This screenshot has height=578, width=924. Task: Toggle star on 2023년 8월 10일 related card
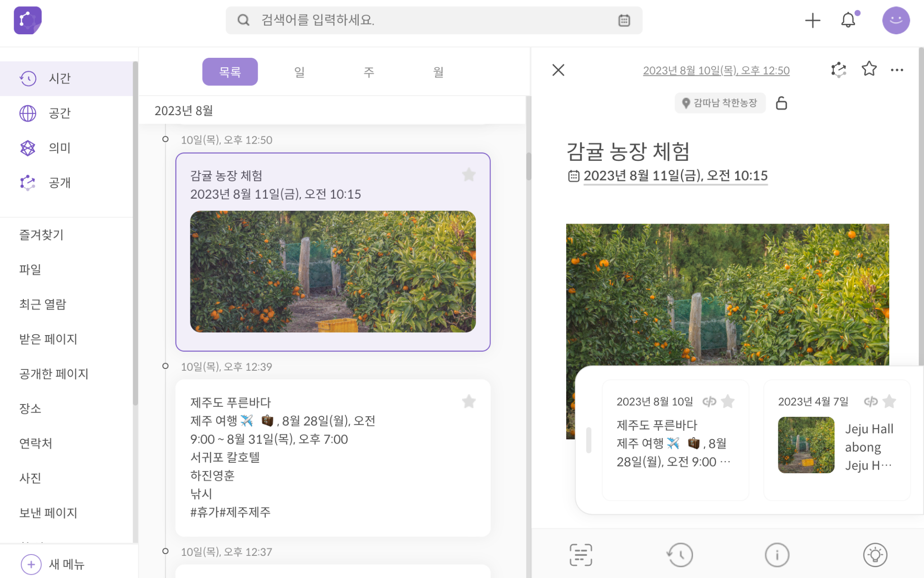point(728,401)
